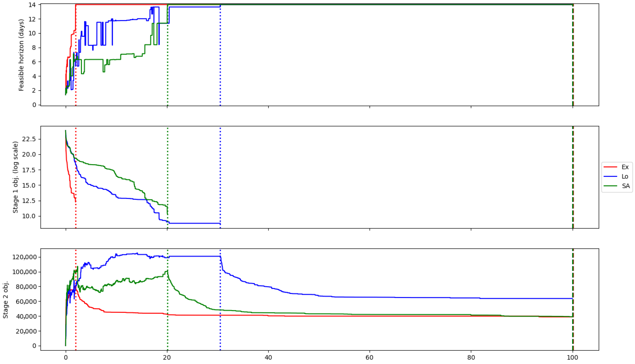The height and width of the screenshot is (364, 635).
Task: Click the blue Lo legend line swatch
Action: [x=610, y=176]
